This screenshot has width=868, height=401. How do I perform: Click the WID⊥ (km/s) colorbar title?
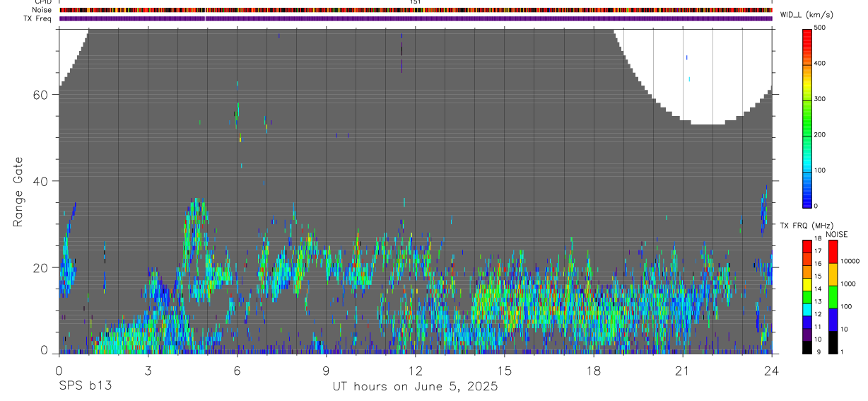point(806,14)
